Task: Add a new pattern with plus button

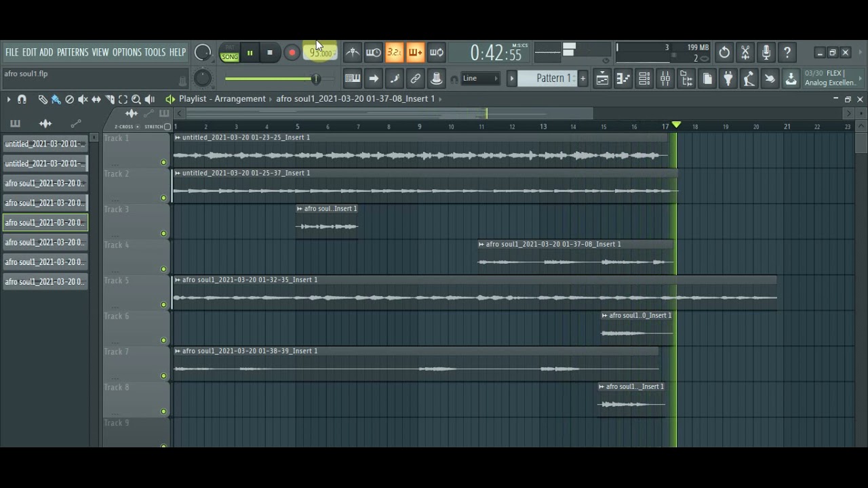Action: coord(583,79)
